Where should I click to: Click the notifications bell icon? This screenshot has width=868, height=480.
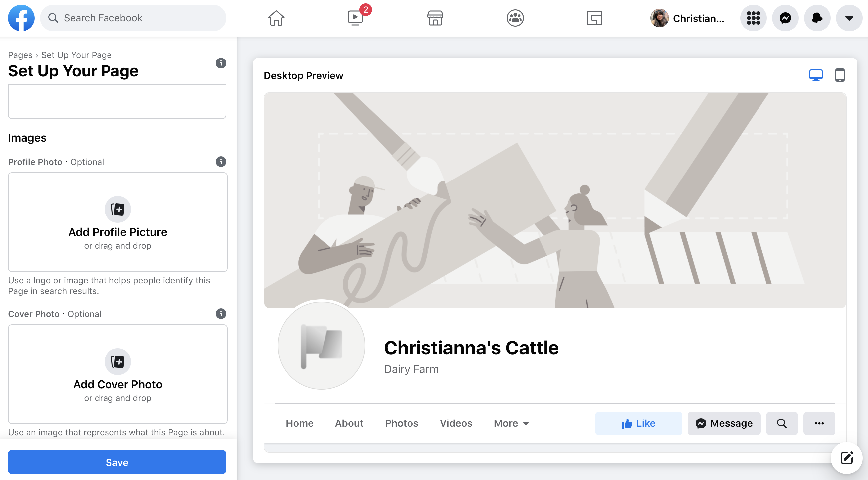(816, 18)
